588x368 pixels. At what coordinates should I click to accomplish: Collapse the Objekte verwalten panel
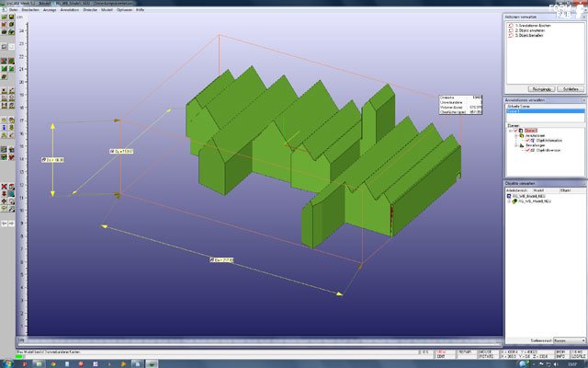click(584, 184)
